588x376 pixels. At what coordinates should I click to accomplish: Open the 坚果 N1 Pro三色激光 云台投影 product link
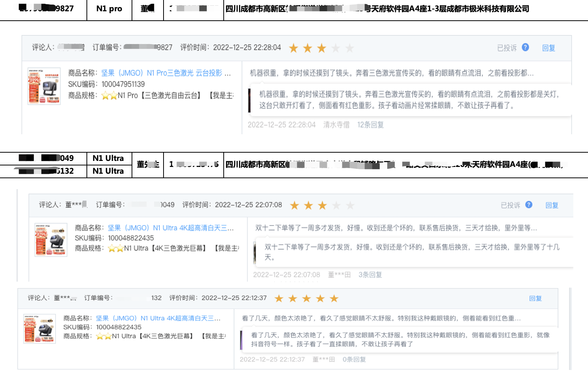click(x=166, y=73)
